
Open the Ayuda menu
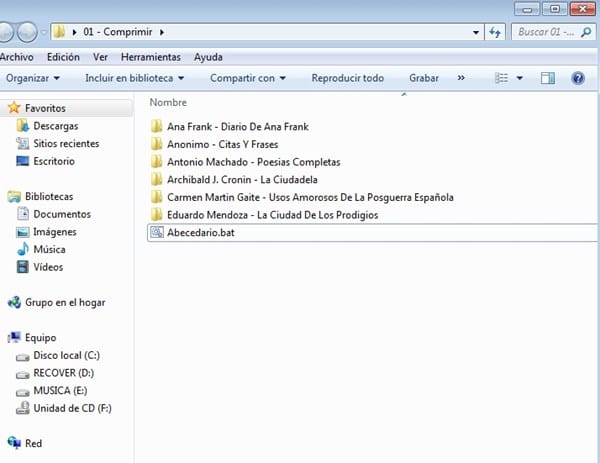[x=208, y=57]
